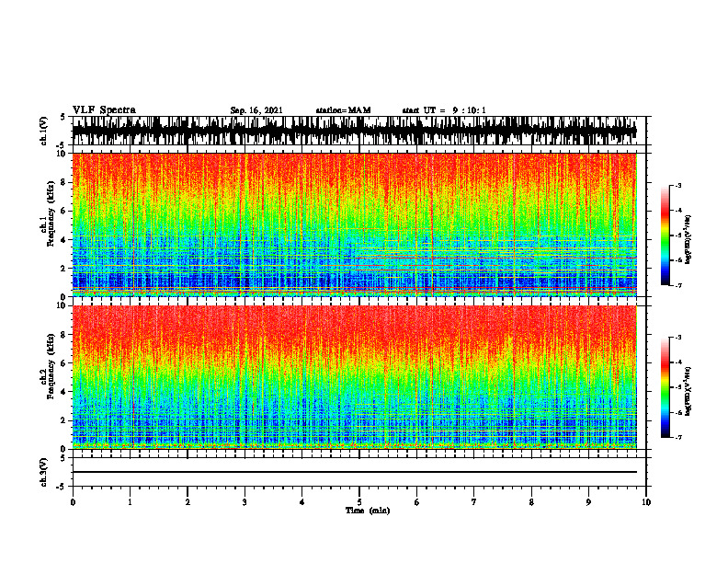
Task: Click the "6" kHz tick of ch.1 spectrogram
Action: point(64,211)
